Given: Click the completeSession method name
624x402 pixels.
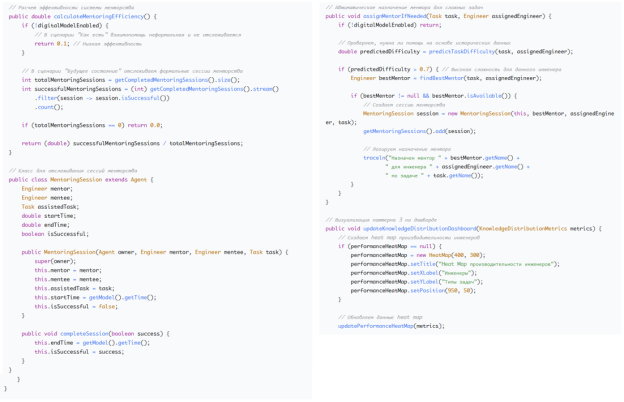Looking at the screenshot, I should pos(83,334).
